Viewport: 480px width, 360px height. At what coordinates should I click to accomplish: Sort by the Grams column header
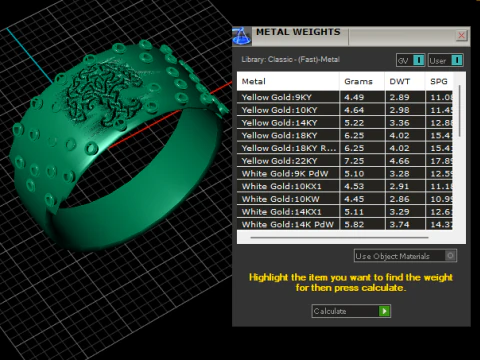coord(362,81)
